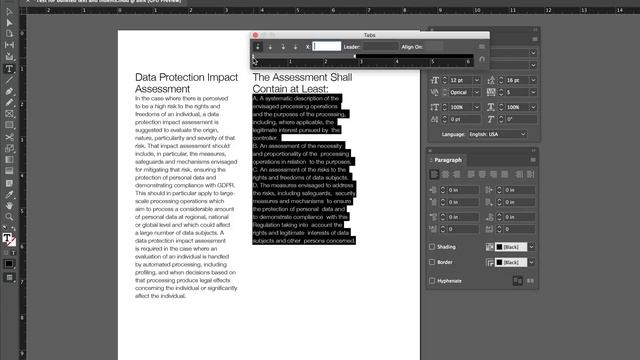
Task: Choose Left-Justified Tab in Tabs panel
Action: [258, 47]
